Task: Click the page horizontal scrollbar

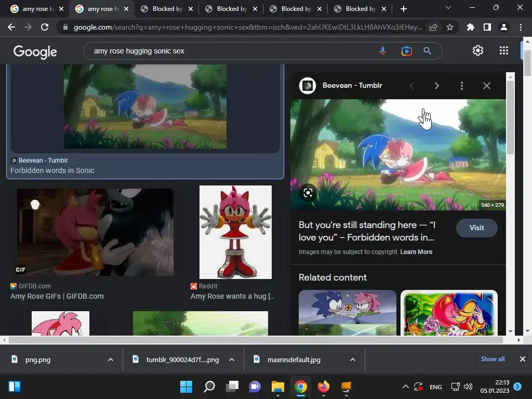Action: click(x=256, y=340)
